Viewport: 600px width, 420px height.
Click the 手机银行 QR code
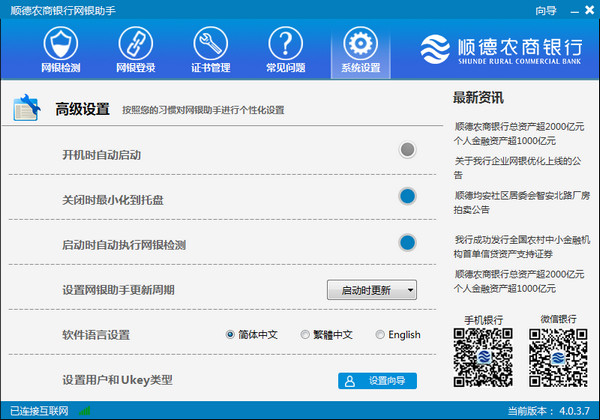pyautogui.click(x=483, y=357)
